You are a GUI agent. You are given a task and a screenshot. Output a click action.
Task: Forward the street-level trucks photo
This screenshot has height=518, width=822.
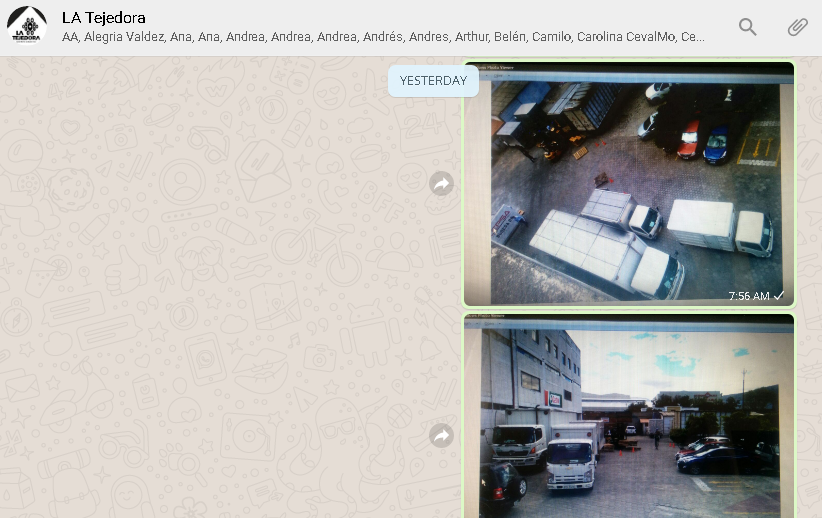click(441, 436)
